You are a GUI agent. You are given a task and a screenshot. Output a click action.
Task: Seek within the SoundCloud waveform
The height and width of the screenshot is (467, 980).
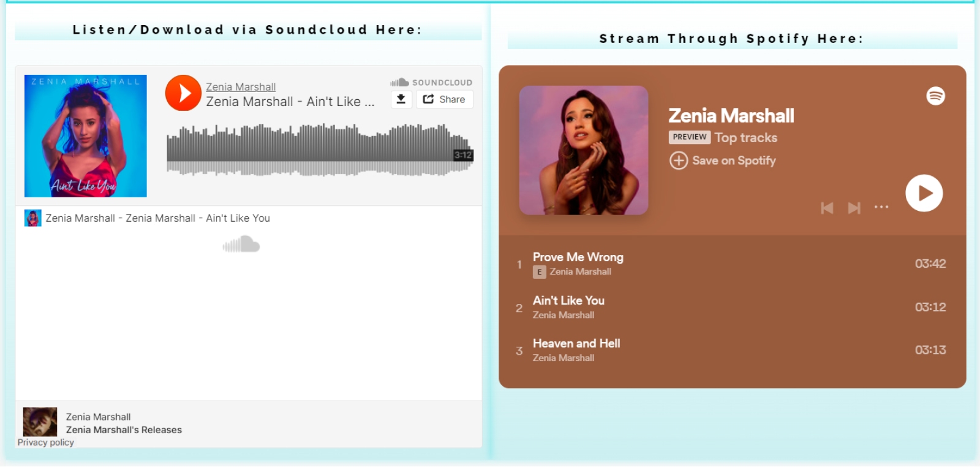pyautogui.click(x=320, y=150)
